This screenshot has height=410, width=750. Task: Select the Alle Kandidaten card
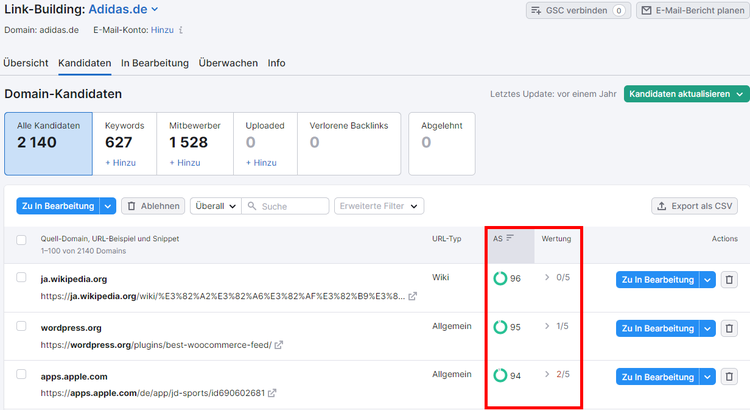click(x=48, y=144)
